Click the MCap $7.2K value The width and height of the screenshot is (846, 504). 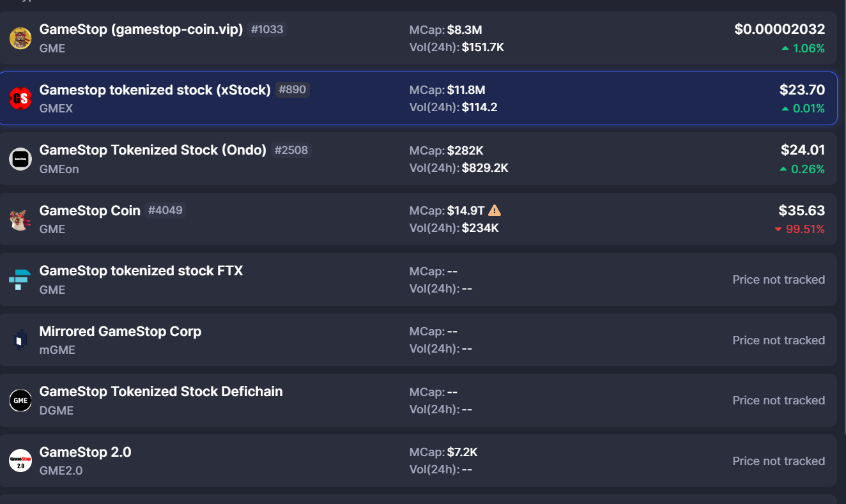tap(463, 452)
